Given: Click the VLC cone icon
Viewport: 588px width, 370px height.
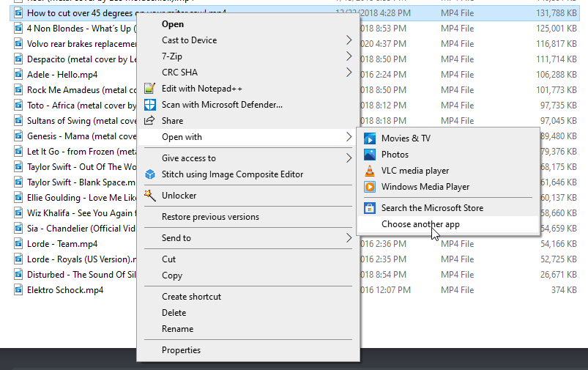Looking at the screenshot, I should [x=370, y=171].
